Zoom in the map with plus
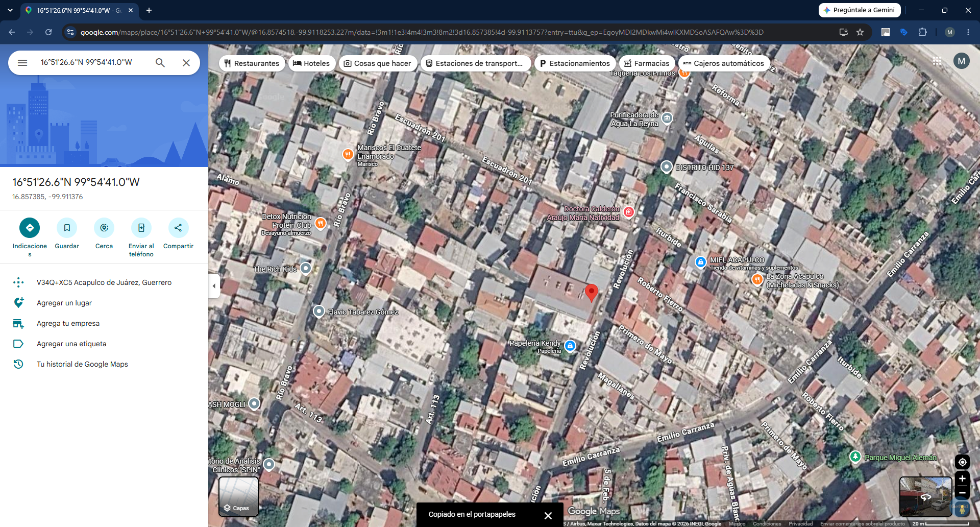The image size is (980, 527). (962, 478)
